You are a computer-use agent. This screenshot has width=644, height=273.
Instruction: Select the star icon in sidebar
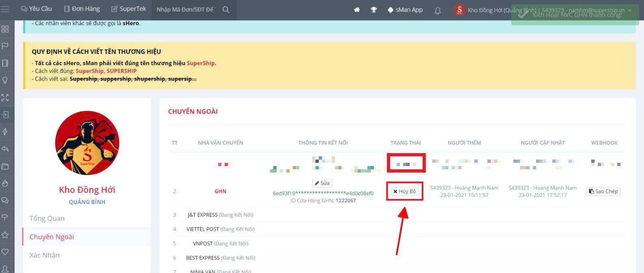(x=5, y=235)
